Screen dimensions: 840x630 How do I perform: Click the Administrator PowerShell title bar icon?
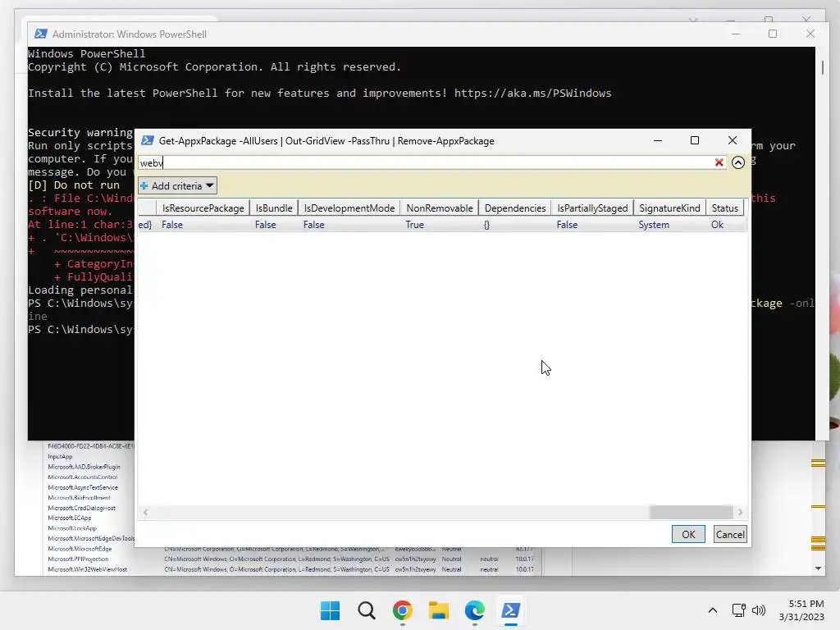click(41, 34)
